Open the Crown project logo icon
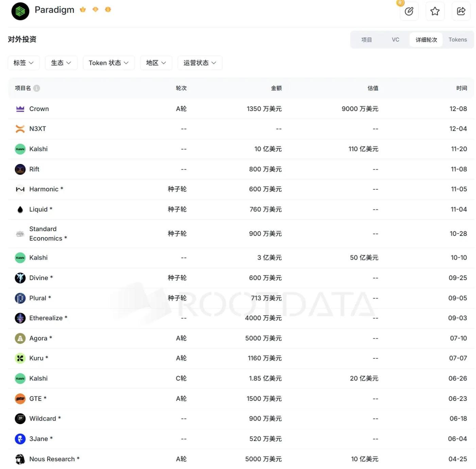The image size is (476, 469). coord(20,109)
